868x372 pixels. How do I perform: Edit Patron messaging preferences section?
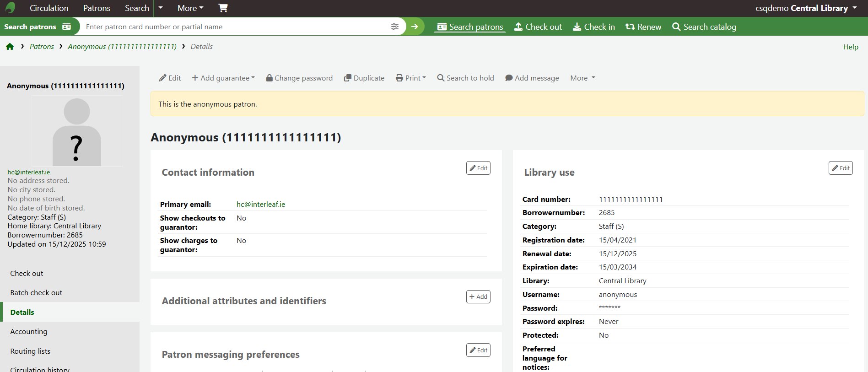click(x=478, y=350)
